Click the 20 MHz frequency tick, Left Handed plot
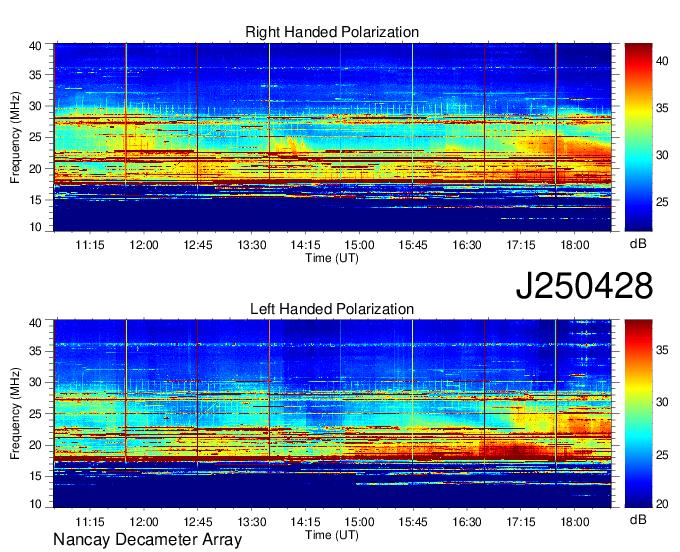Image resolution: width=680 pixels, height=552 pixels. point(36,445)
